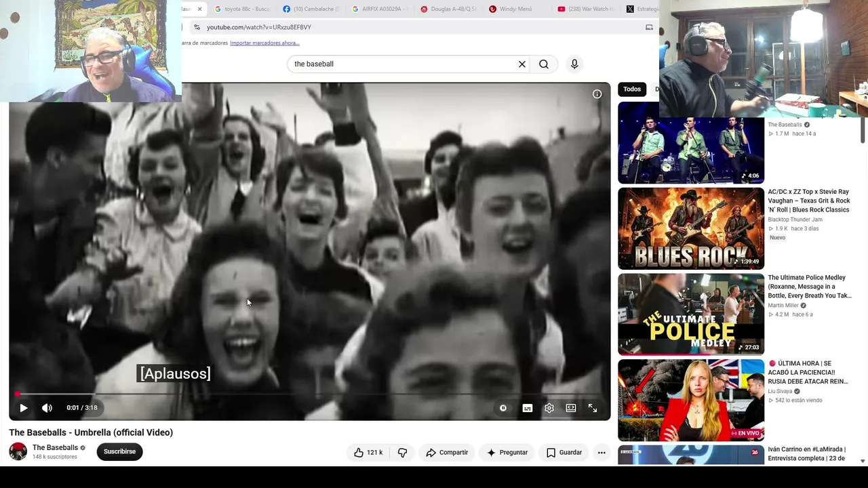Switch the player to theater mode
This screenshot has width=868, height=488.
(x=571, y=408)
